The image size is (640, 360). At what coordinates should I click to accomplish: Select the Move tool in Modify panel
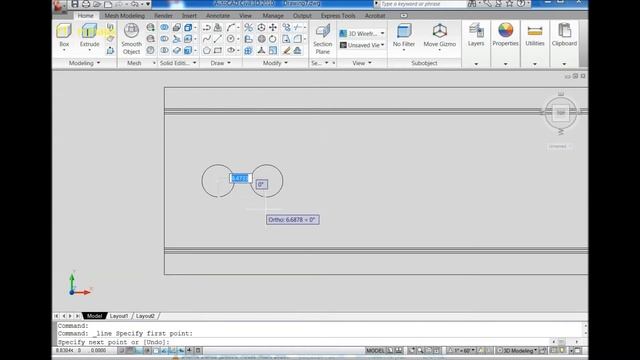click(273, 27)
